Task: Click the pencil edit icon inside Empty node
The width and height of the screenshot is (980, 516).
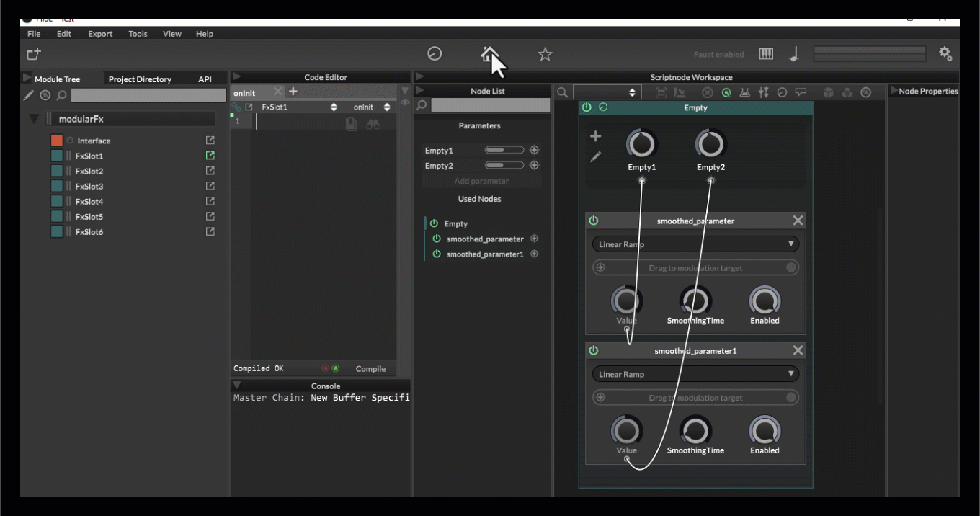Action: [595, 156]
